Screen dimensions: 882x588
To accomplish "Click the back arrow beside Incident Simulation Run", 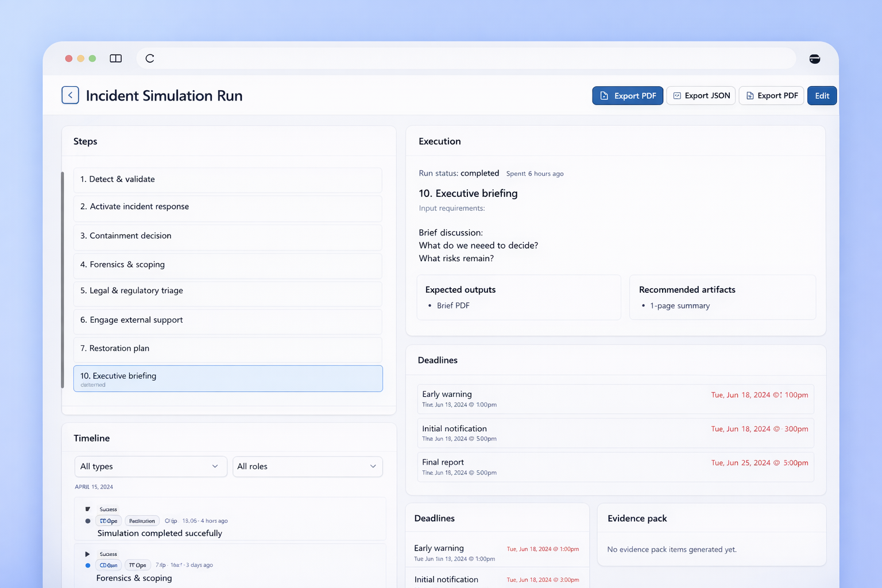I will 70,95.
